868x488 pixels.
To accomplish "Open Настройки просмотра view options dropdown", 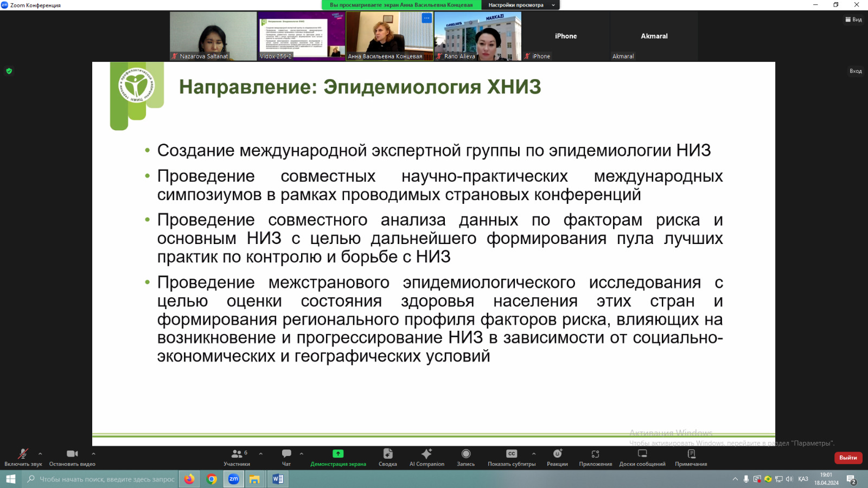I will pos(520,5).
